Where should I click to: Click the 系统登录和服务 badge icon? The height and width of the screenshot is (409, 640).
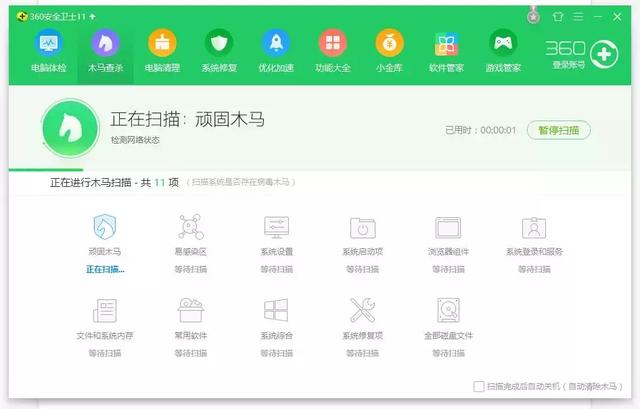click(x=534, y=228)
